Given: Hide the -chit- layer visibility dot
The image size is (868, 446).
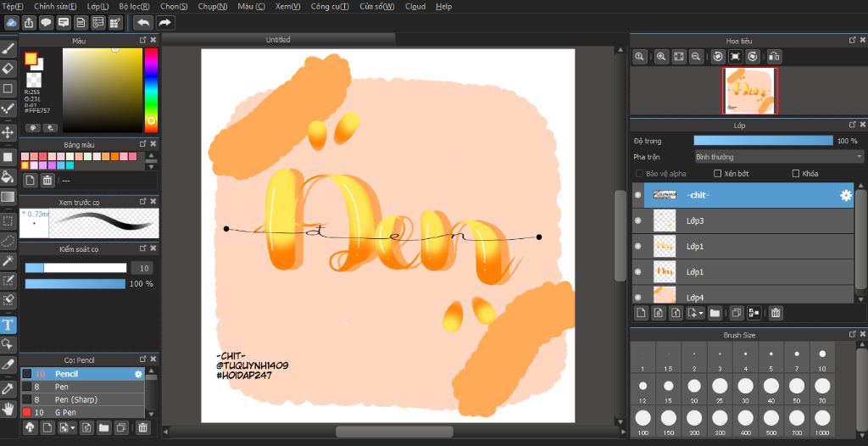Looking at the screenshot, I should 637,195.
